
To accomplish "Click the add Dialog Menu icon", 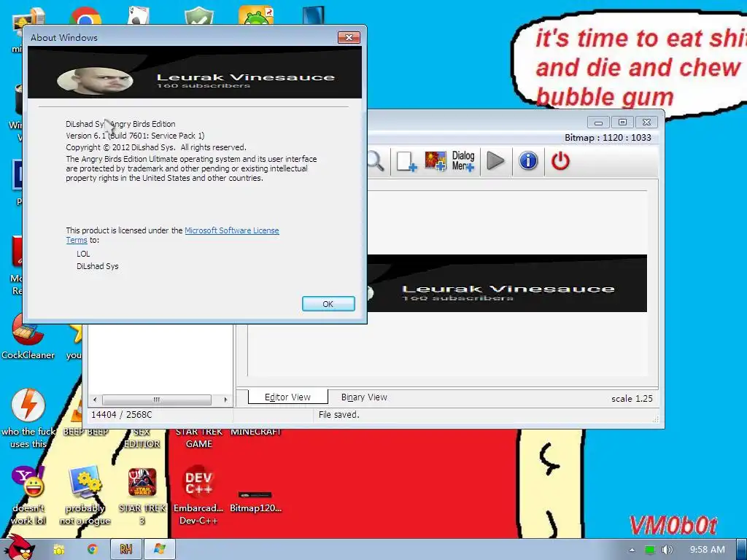I will (x=463, y=161).
